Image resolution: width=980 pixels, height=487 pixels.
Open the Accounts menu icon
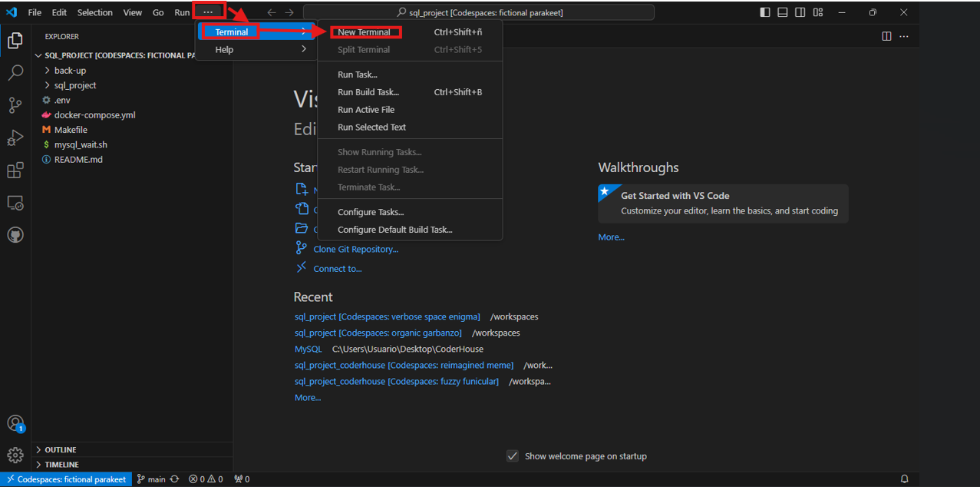(x=15, y=423)
